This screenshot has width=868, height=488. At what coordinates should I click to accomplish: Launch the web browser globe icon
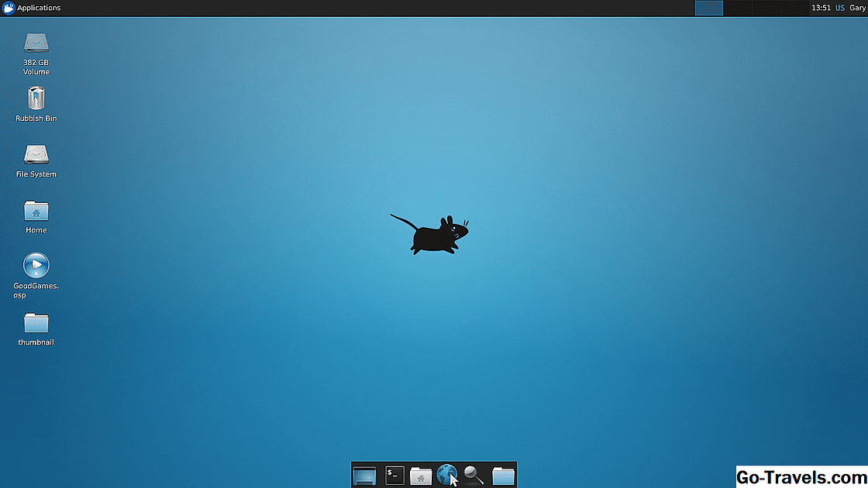pyautogui.click(x=447, y=475)
